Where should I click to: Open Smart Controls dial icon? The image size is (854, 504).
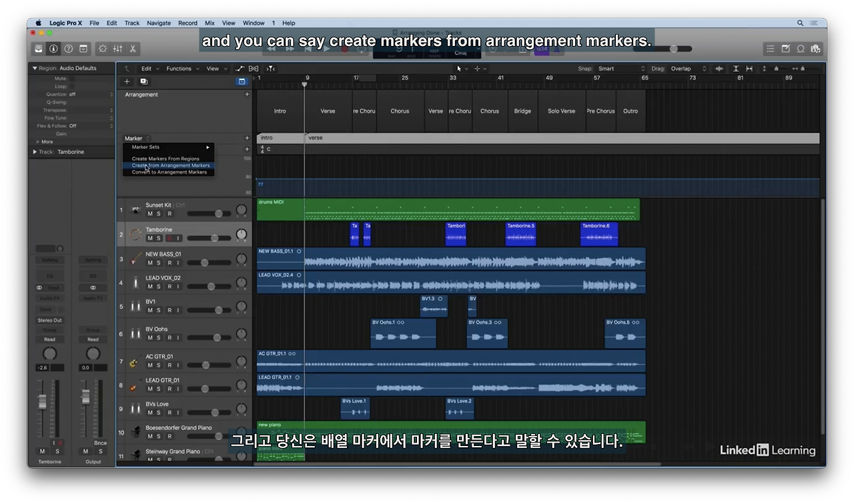[103, 49]
